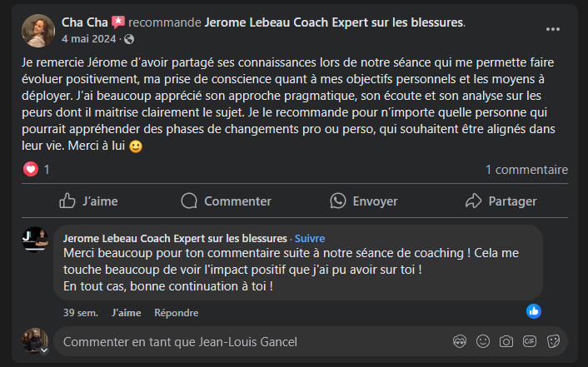Click the Commenter speech bubble button
Image resolution: width=588 pixels, height=367 pixels.
click(x=226, y=201)
